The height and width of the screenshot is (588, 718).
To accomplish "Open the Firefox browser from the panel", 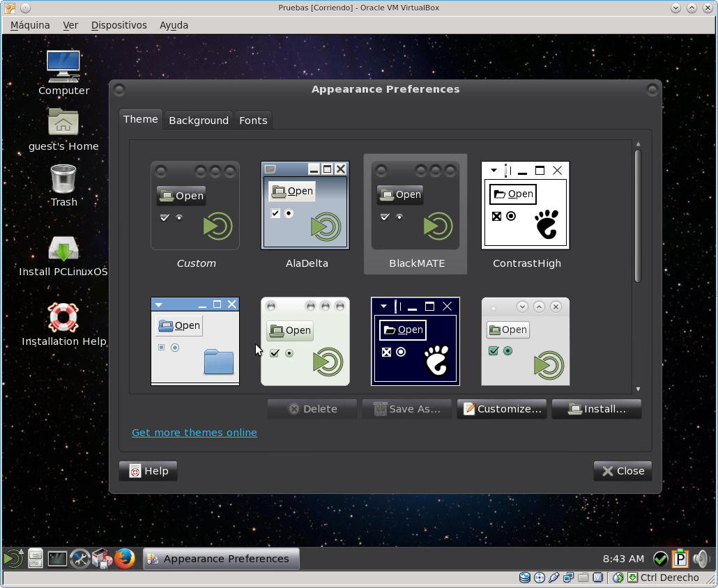I will coord(125,558).
